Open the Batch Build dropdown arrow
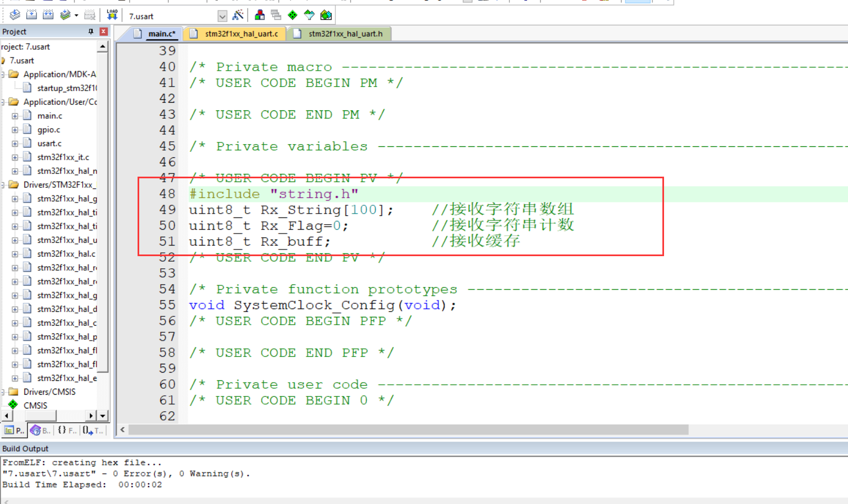Screen dimensions: 848x504 (76, 15)
